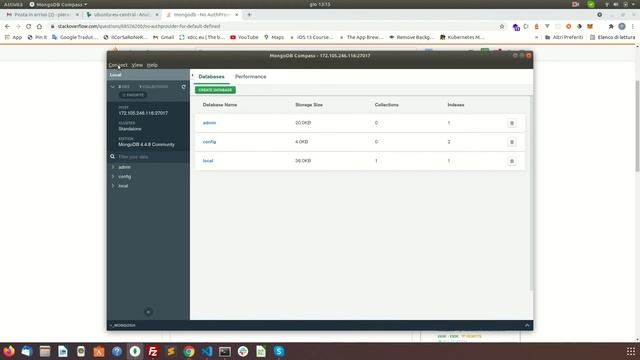The height and width of the screenshot is (360, 640).
Task: Expand the mongosh shell panel with arrow
Action: pyautogui.click(x=527, y=325)
